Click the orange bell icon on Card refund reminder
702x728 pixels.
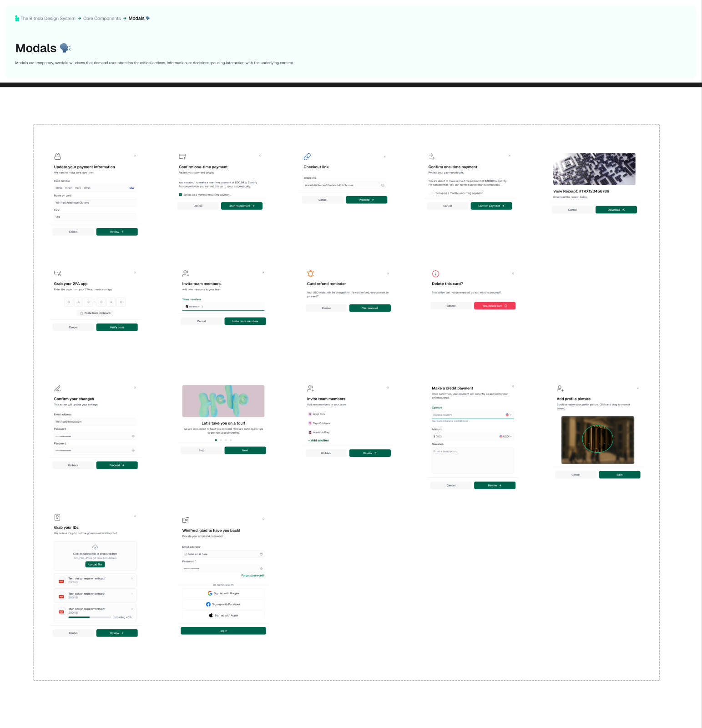310,273
